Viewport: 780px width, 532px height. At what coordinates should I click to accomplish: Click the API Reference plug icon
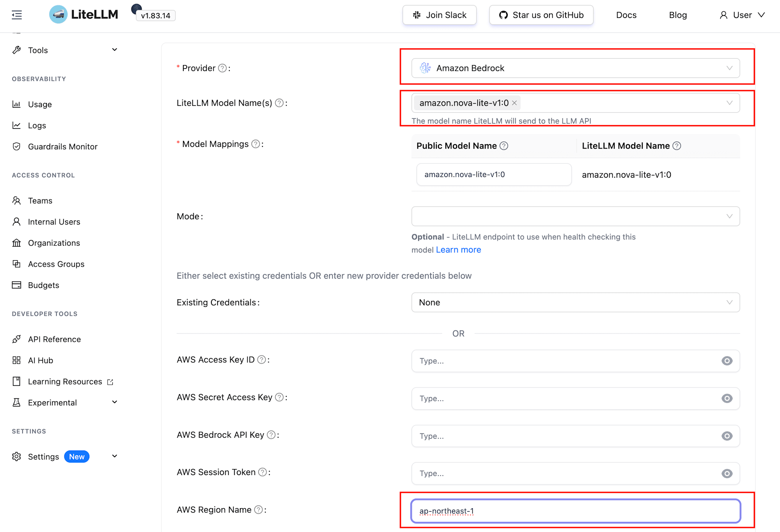(x=16, y=339)
